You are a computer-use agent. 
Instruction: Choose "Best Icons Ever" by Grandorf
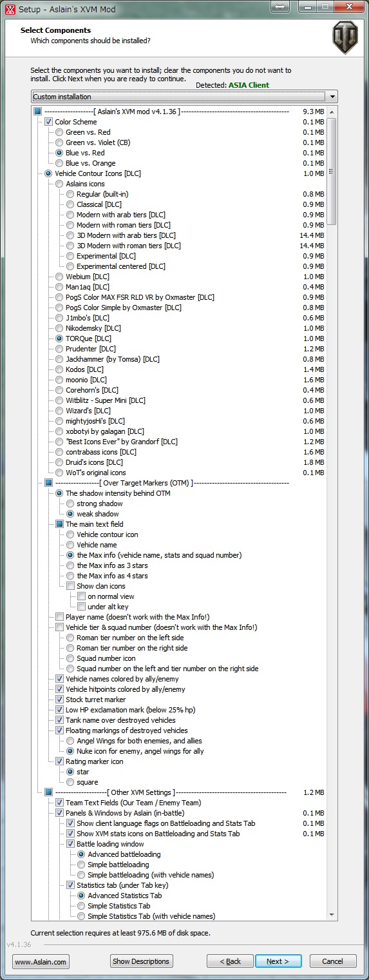point(60,442)
